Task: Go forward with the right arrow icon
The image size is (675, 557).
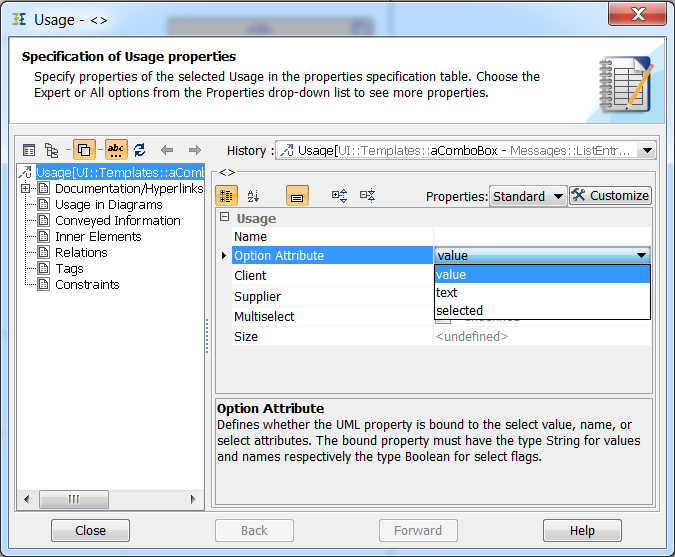Action: (x=195, y=150)
